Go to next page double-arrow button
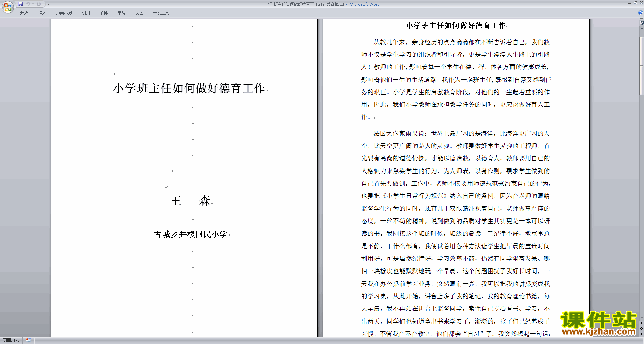 (641, 334)
